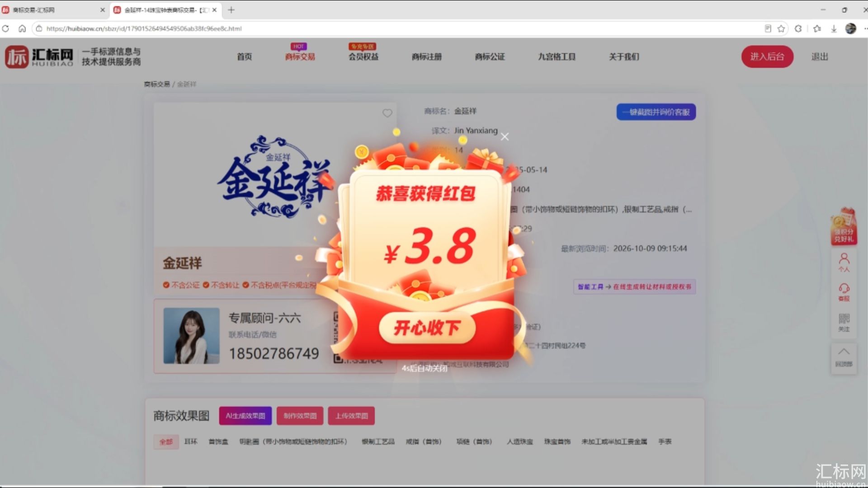Click the 智能工具 在线生成转让材料或授权书 link
This screenshot has height=488, width=868.
coord(634,286)
